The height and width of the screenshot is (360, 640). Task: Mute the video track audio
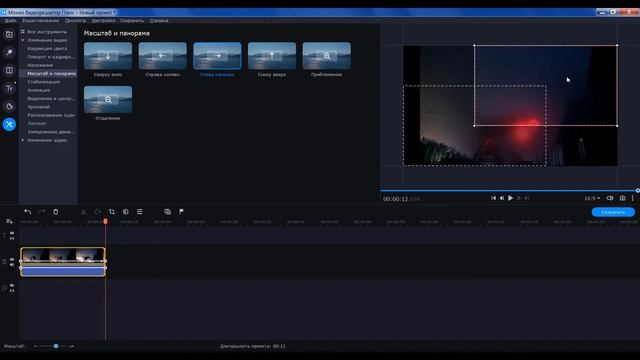[x=12, y=264]
